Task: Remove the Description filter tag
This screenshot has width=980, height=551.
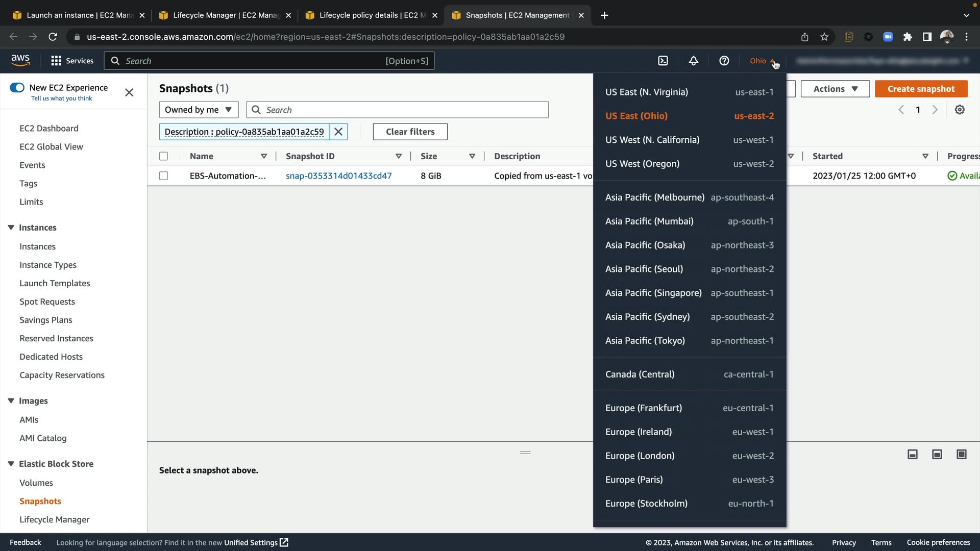Action: (338, 132)
